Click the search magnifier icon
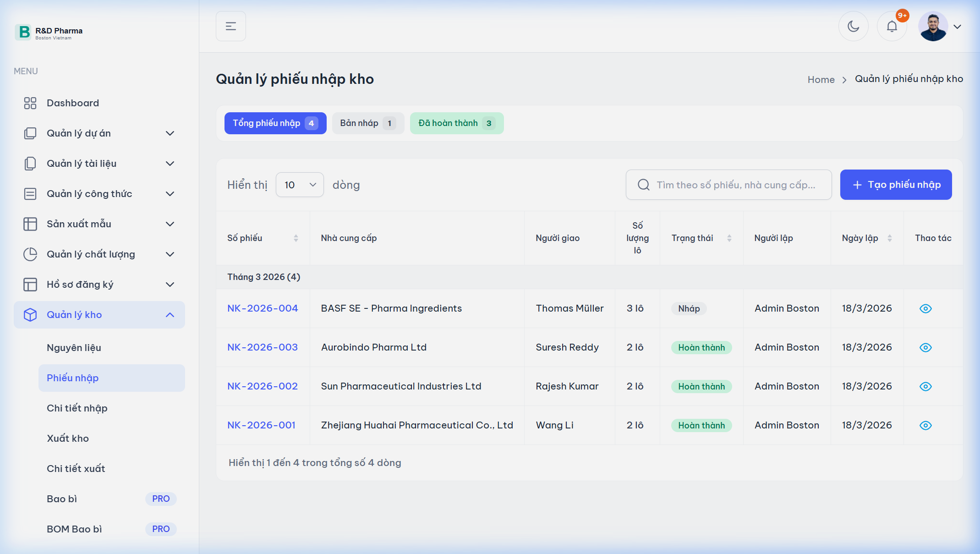Image resolution: width=980 pixels, height=554 pixels. (x=644, y=185)
